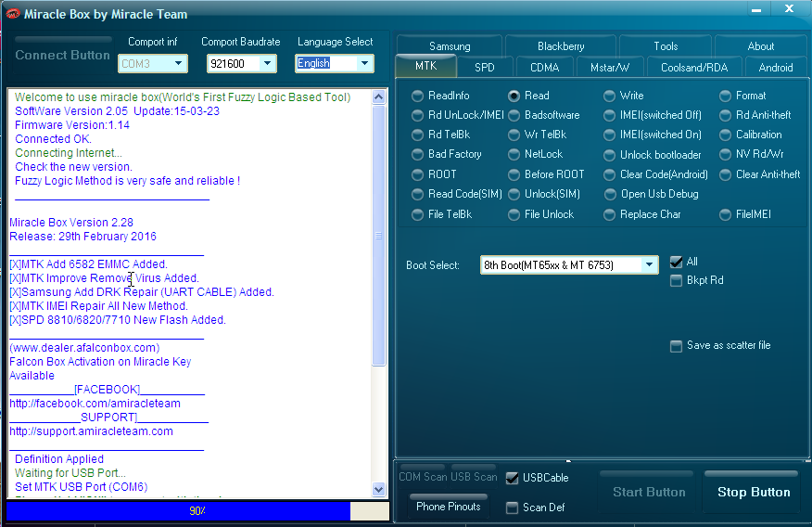Click the log scrollbar up arrow
The height and width of the screenshot is (527, 812).
pyautogui.click(x=378, y=97)
